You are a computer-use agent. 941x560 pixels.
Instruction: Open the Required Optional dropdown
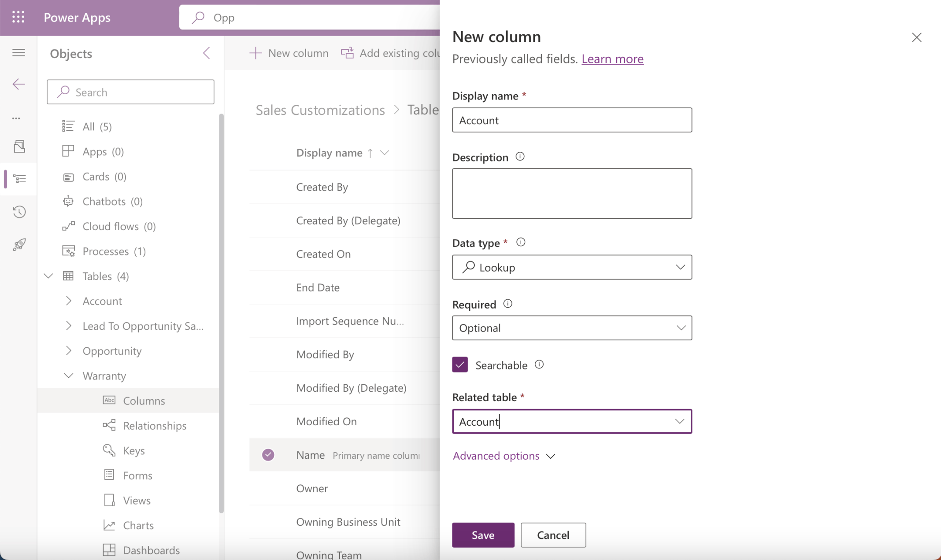click(x=572, y=328)
